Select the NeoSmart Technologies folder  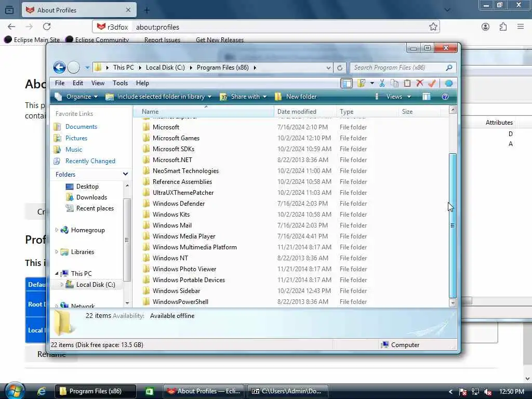point(185,170)
